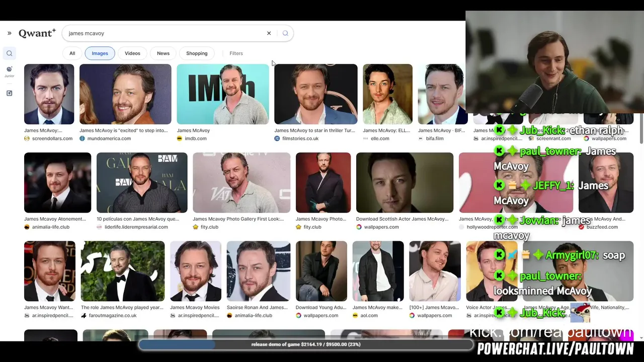Click the hollywoodreporter.com source link
644x362 pixels.
[492, 227]
